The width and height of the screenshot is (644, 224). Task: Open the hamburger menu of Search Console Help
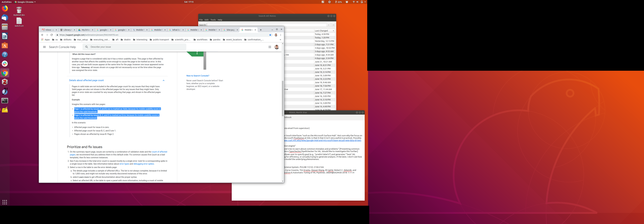[45, 47]
